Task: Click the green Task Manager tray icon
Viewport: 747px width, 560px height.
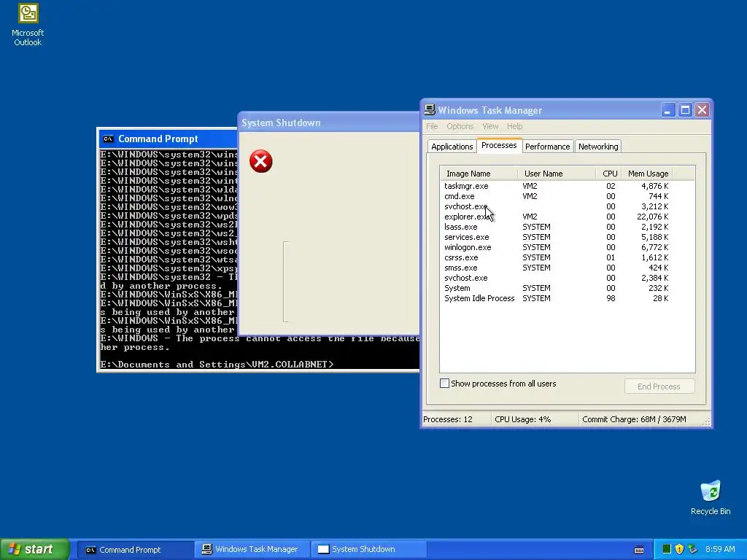Action: [667, 549]
